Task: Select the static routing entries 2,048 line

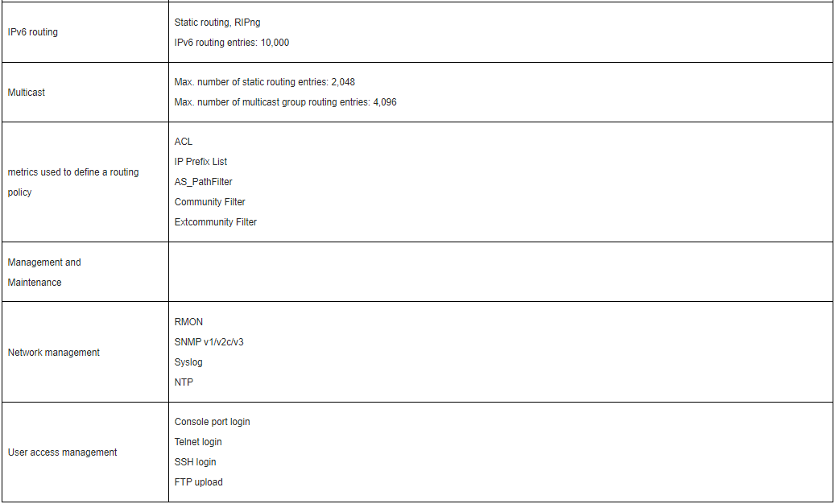Action: (265, 82)
